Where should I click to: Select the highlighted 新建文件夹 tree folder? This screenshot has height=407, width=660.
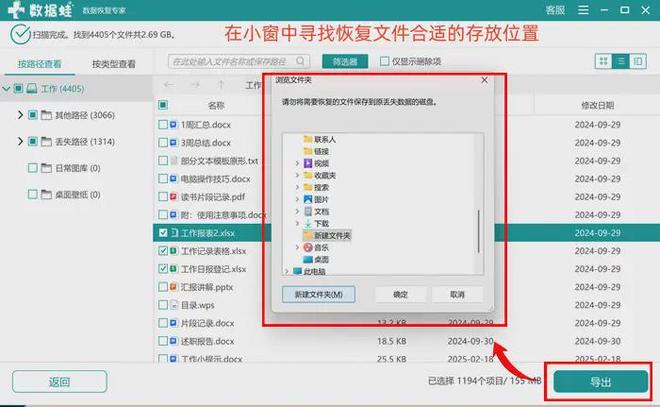[327, 236]
